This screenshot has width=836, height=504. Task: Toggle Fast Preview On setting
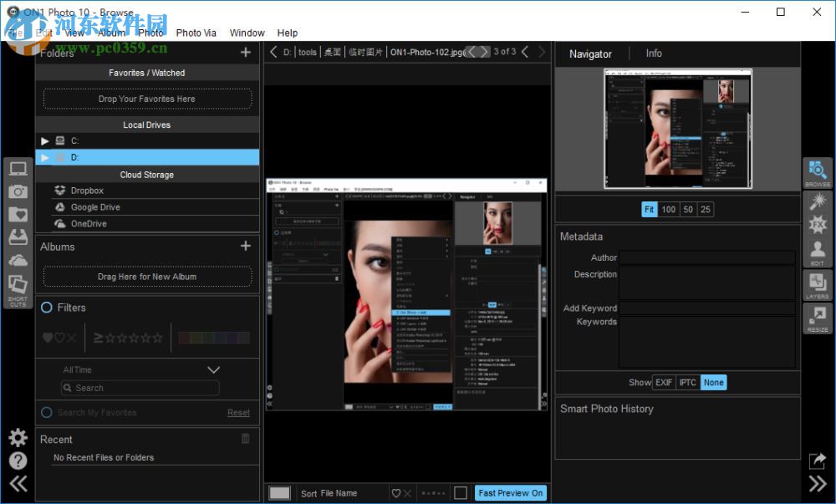[x=510, y=492]
